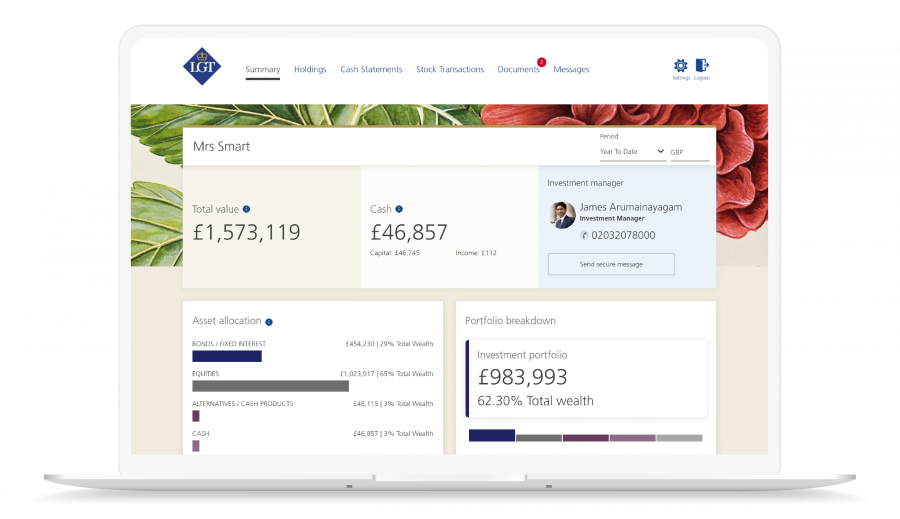The image size is (900, 519).
Task: Click the Total value info icon
Action: tap(246, 209)
